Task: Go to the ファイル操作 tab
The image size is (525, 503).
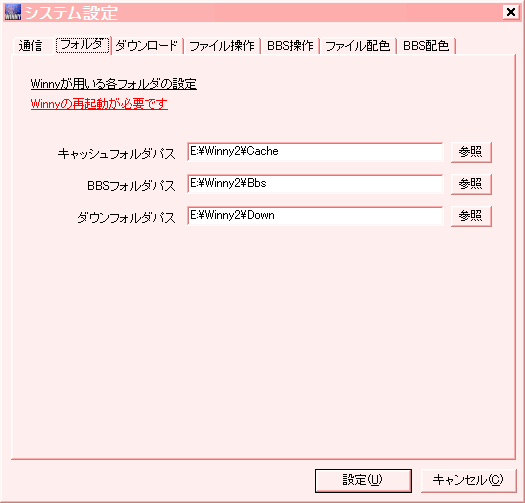Action: (x=222, y=46)
